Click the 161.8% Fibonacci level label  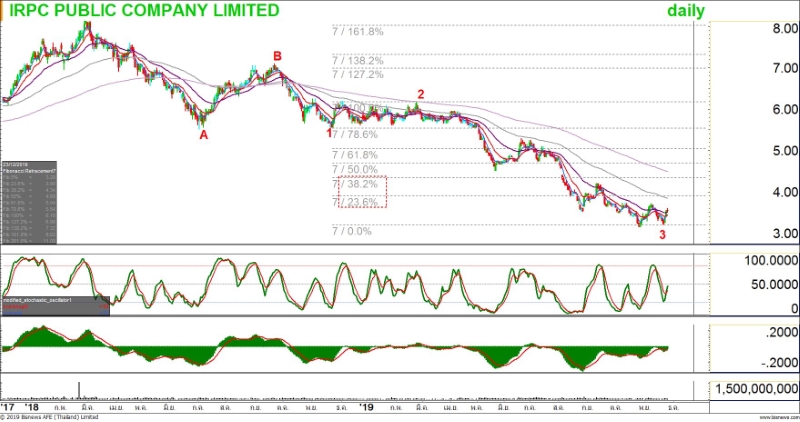pos(358,31)
